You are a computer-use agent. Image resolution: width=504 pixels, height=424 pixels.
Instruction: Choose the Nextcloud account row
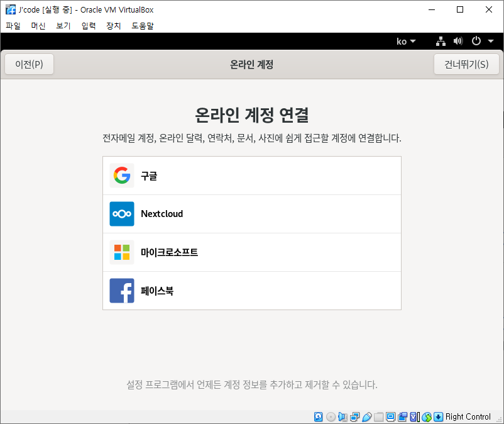(x=252, y=214)
